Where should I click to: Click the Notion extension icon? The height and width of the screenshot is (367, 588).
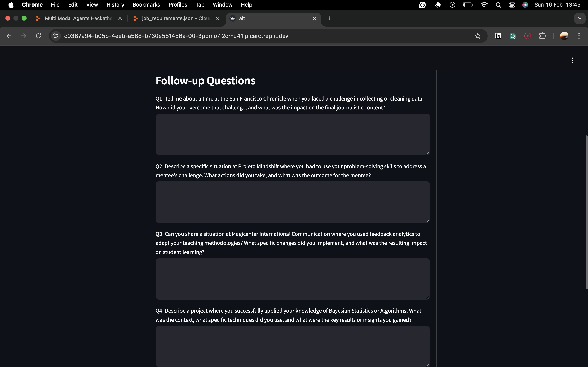point(498,36)
